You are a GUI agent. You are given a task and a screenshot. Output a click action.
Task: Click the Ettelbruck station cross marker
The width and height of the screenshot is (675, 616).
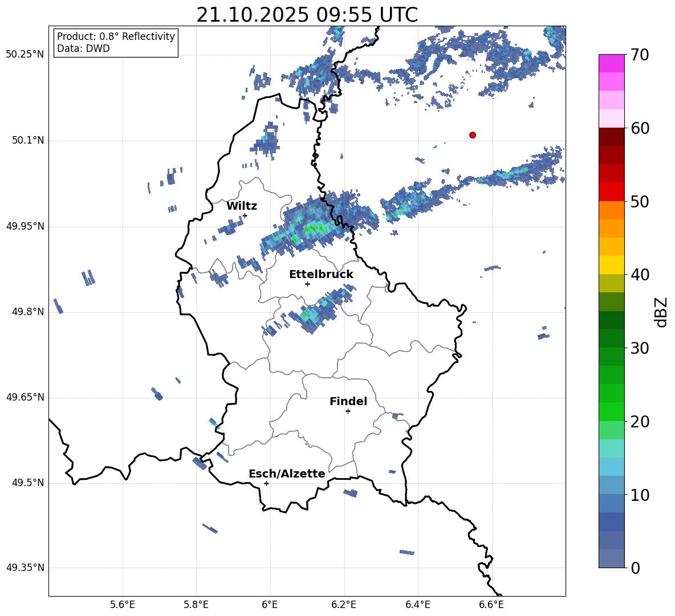pos(307,284)
